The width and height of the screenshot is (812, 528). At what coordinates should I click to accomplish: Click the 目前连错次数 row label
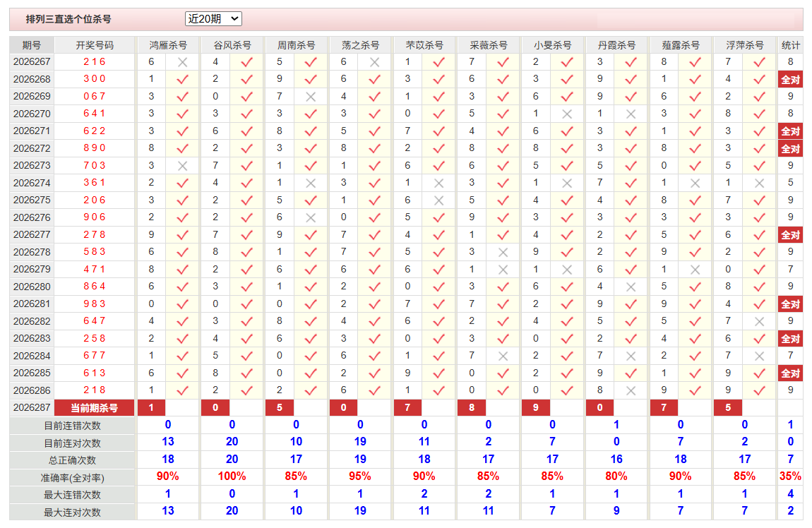tap(73, 426)
